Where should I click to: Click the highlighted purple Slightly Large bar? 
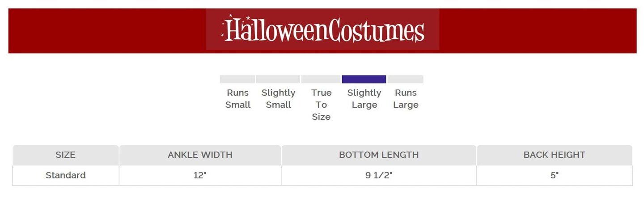364,79
